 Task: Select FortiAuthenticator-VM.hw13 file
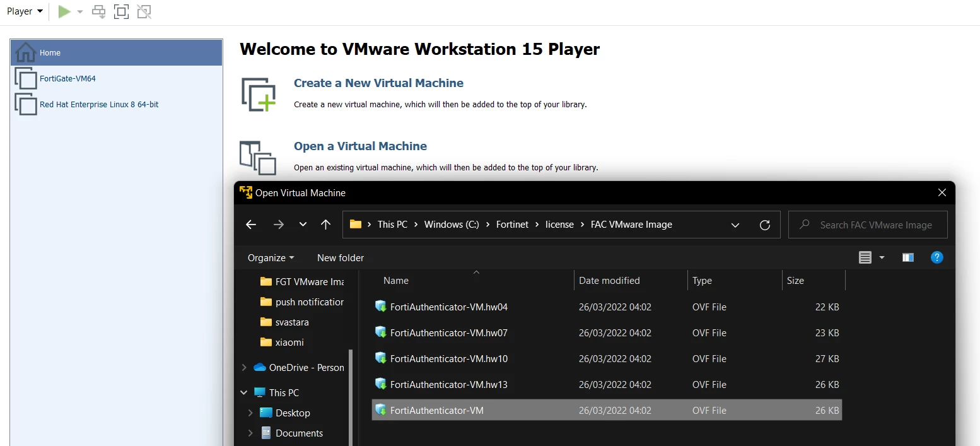click(x=607, y=384)
